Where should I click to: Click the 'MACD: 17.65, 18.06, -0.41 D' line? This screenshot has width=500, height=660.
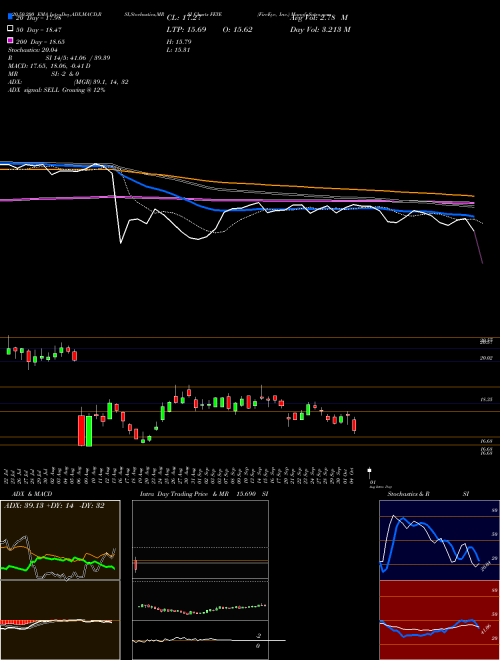(49, 66)
